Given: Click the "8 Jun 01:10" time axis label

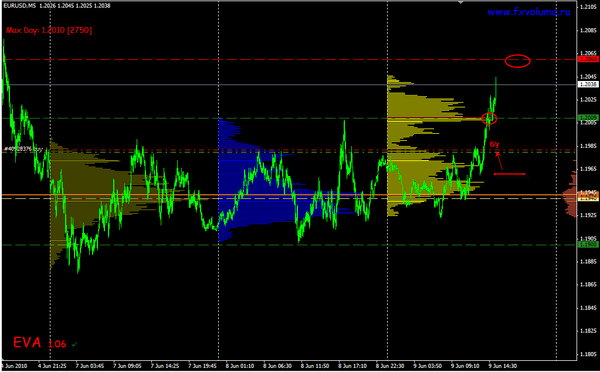Looking at the screenshot, I should pos(240,366).
